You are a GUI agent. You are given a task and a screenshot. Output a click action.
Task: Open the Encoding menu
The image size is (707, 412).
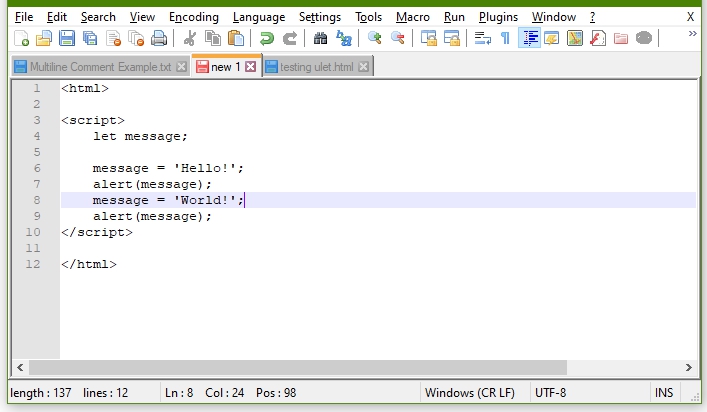point(193,17)
